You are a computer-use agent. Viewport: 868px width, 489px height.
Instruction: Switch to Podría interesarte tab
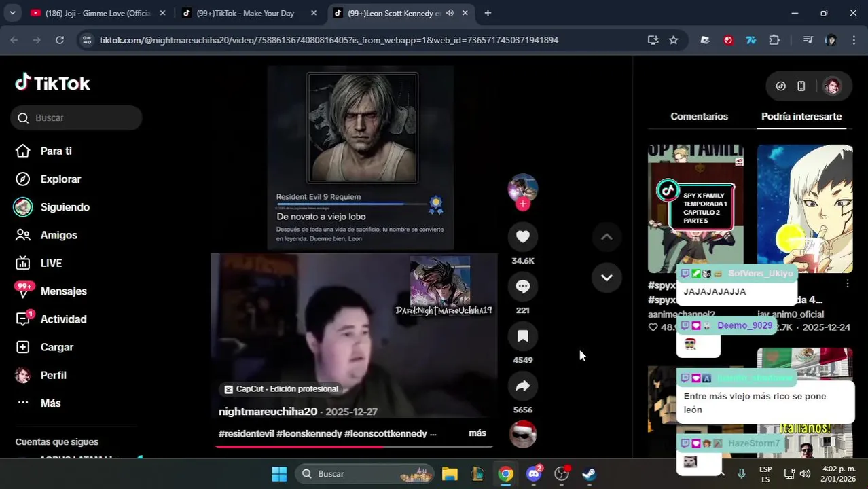point(801,116)
